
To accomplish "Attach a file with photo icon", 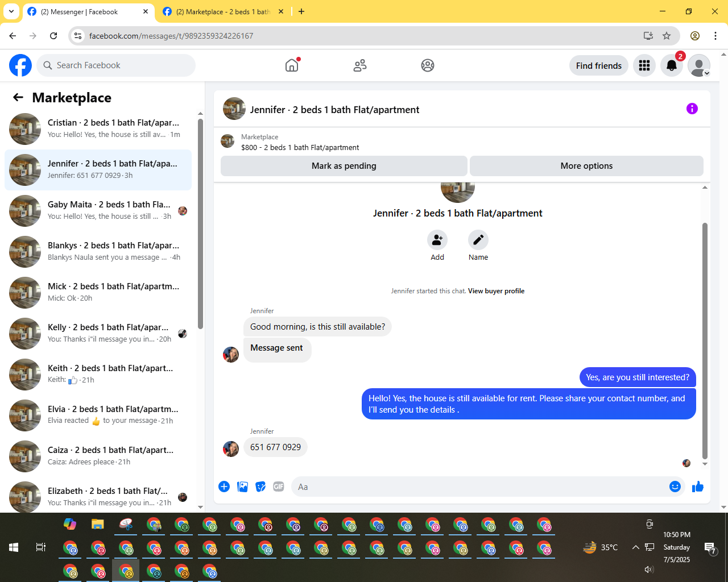I will [x=242, y=487].
